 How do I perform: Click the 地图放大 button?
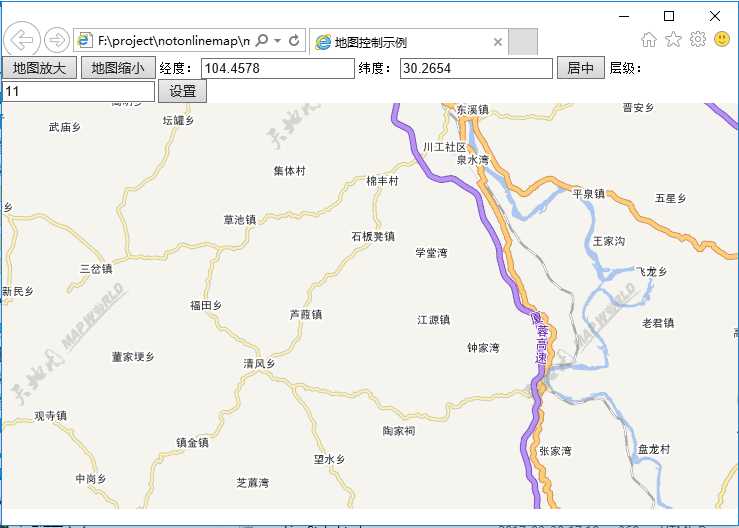39,68
